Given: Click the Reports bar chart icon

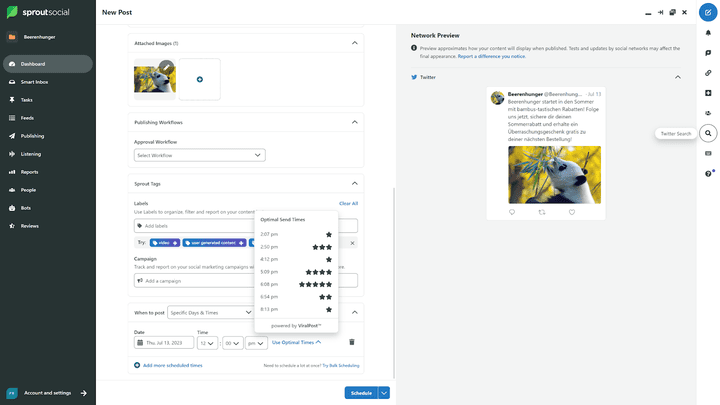Looking at the screenshot, I should [12, 172].
